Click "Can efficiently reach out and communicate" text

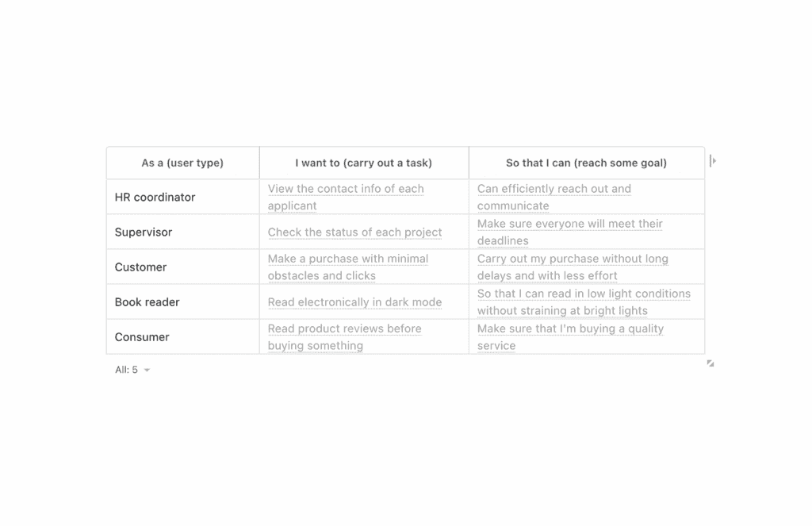tap(553, 190)
